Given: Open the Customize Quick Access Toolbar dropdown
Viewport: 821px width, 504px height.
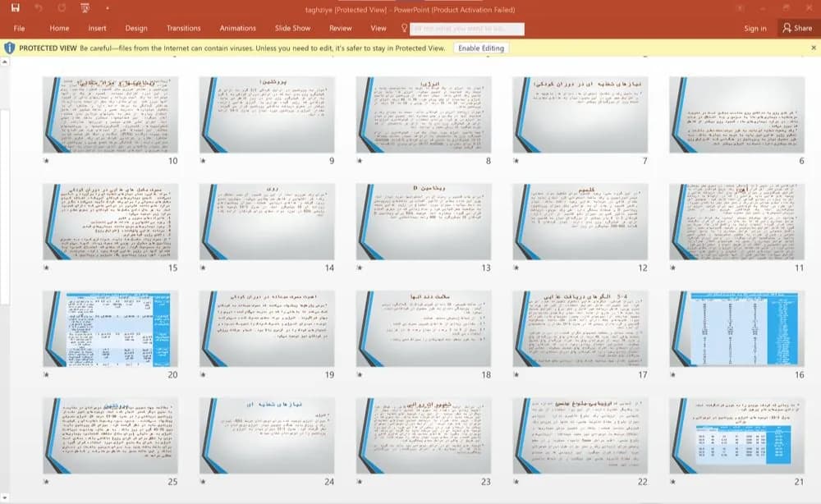Looking at the screenshot, I should tap(108, 8).
